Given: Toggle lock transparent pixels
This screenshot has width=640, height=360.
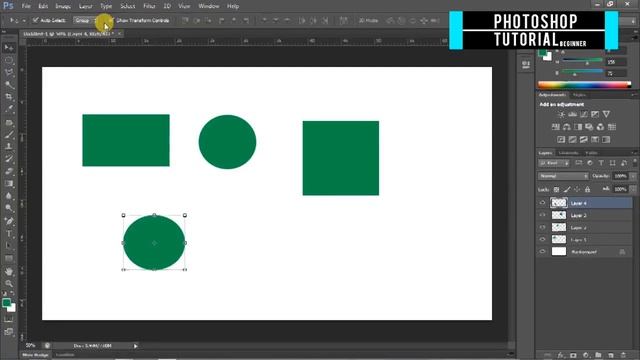Looking at the screenshot, I should pyautogui.click(x=556, y=189).
